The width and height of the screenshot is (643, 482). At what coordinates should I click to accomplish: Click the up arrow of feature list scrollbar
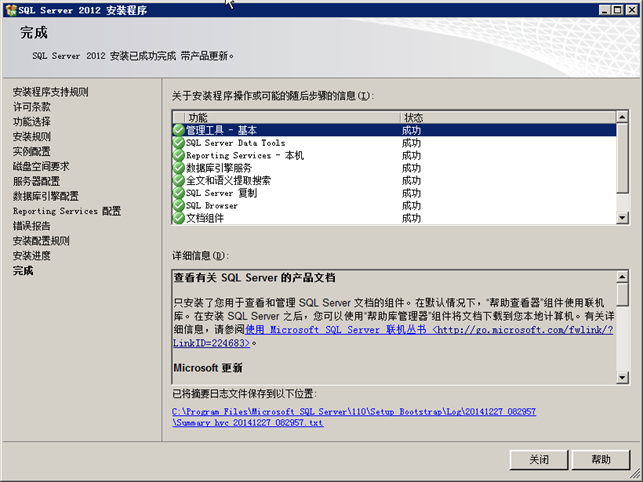click(x=622, y=117)
